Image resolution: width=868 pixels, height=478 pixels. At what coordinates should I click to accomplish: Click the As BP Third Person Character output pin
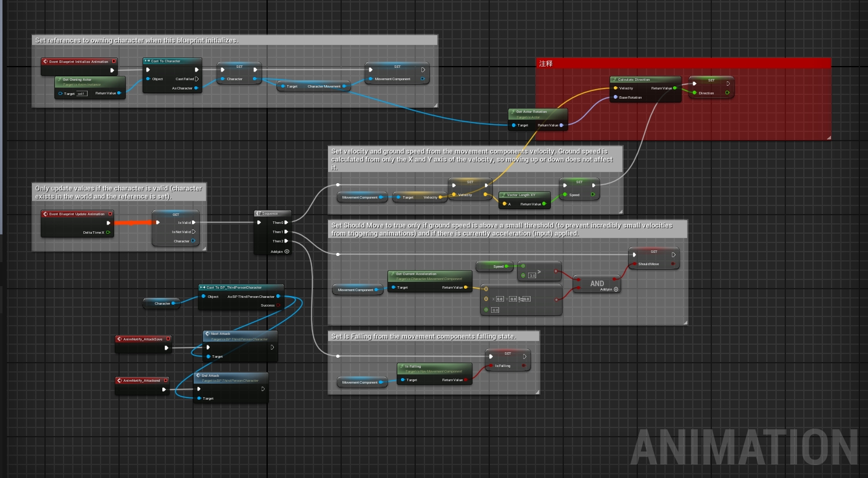(x=278, y=296)
